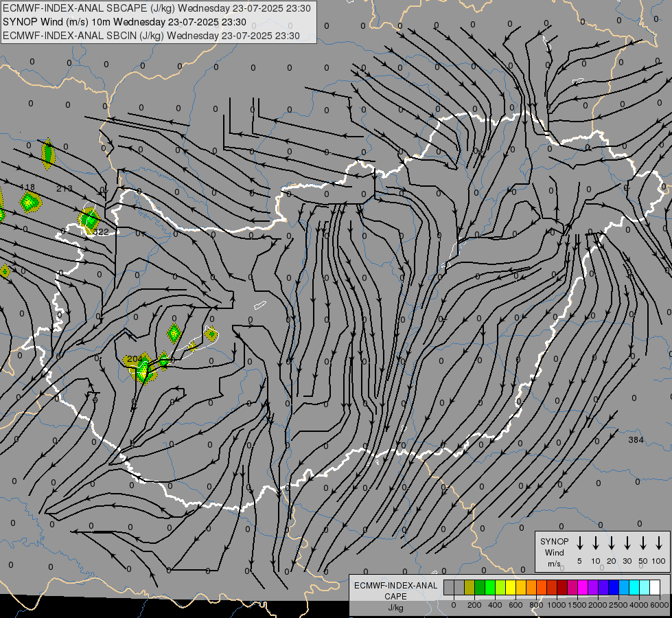672x618 pixels.
Task: Click the 322 CAPE value on map
Action: click(x=101, y=232)
